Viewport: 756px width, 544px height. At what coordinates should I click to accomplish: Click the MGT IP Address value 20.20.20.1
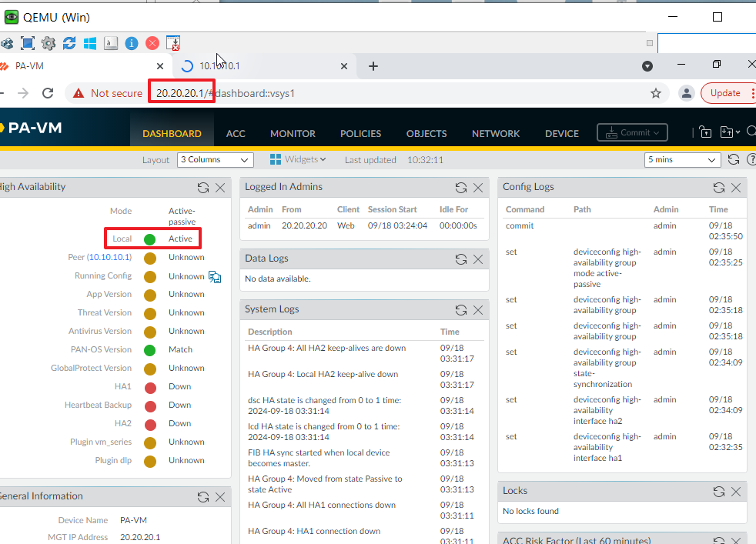(140, 537)
